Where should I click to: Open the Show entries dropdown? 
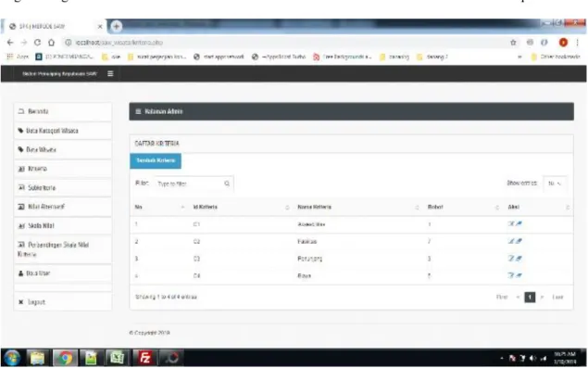tap(555, 184)
